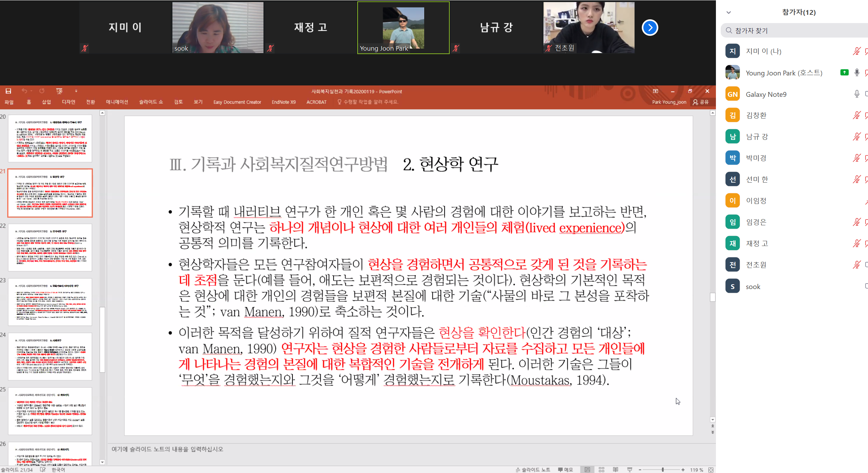Click the zoom-in plus button
868x473 pixels.
683,470
